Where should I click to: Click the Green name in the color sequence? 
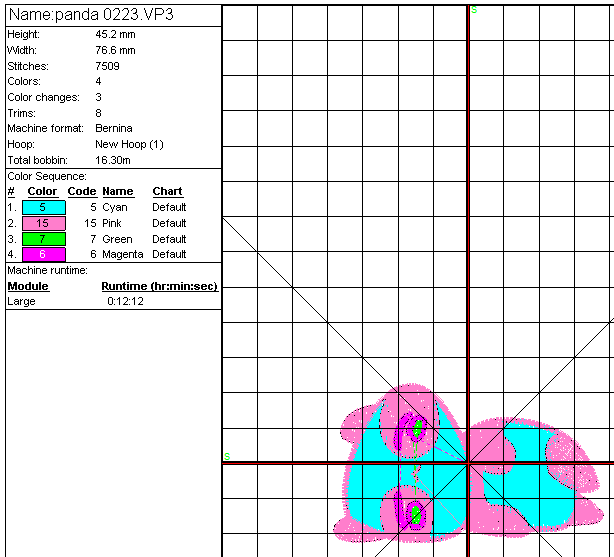[117, 239]
